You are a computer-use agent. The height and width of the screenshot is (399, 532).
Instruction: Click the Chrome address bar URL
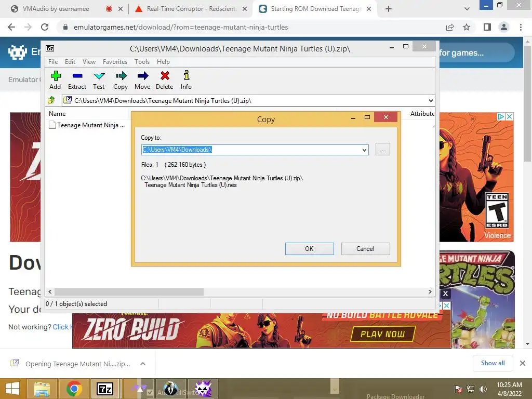(x=180, y=27)
